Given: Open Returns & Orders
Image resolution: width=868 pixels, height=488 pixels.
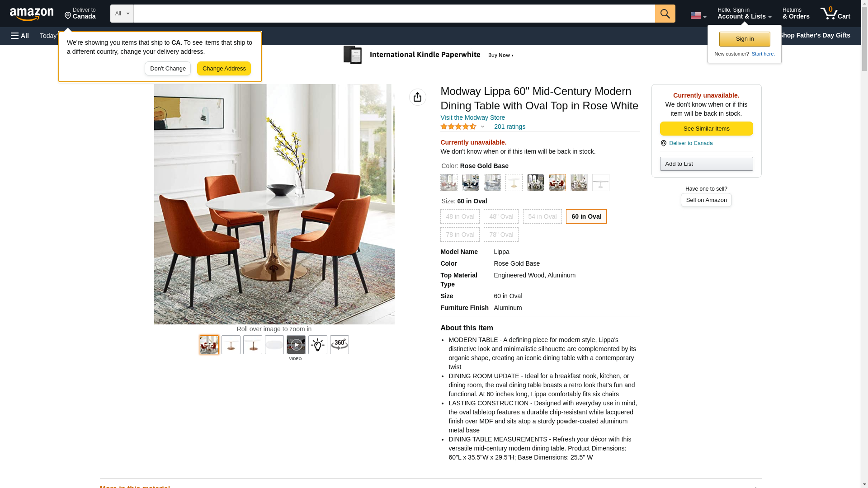Looking at the screenshot, I should tap(796, 13).
